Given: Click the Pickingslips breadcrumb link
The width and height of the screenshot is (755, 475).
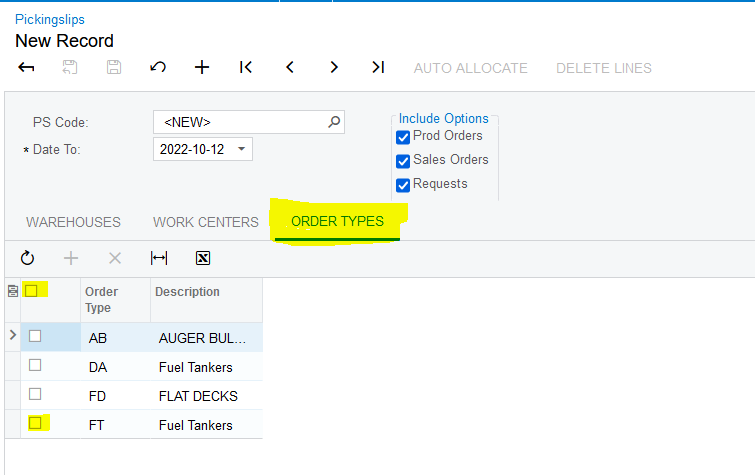Looking at the screenshot, I should [x=50, y=19].
